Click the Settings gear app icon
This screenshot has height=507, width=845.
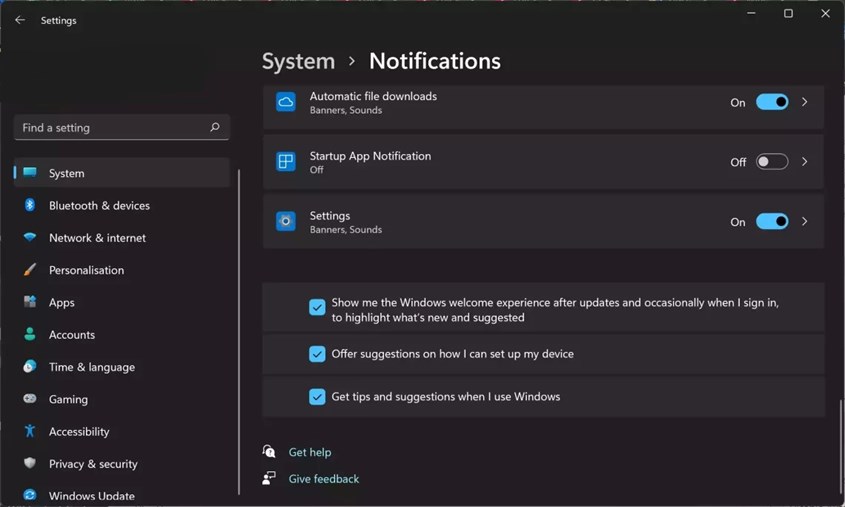point(286,221)
